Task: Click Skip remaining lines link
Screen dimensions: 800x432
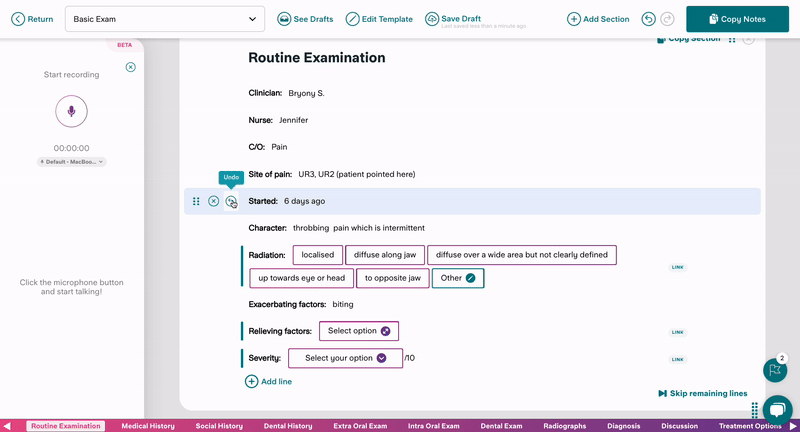Action: pos(702,394)
